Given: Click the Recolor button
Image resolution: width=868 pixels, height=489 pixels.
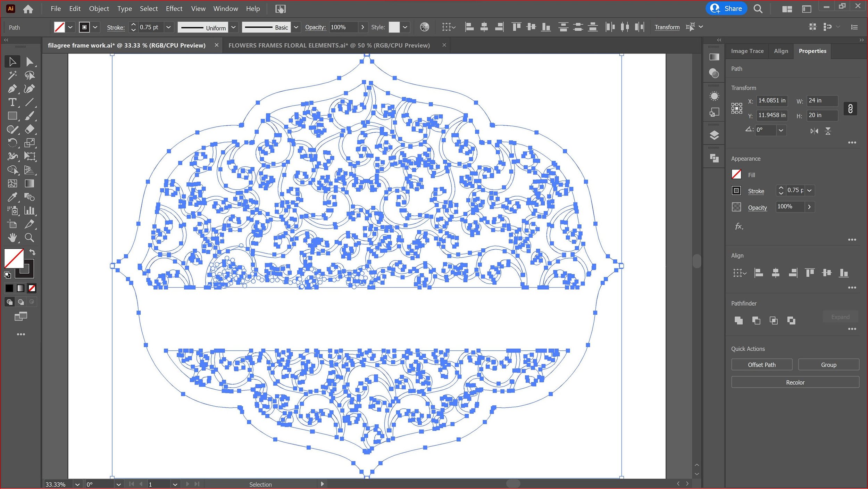Looking at the screenshot, I should (795, 382).
